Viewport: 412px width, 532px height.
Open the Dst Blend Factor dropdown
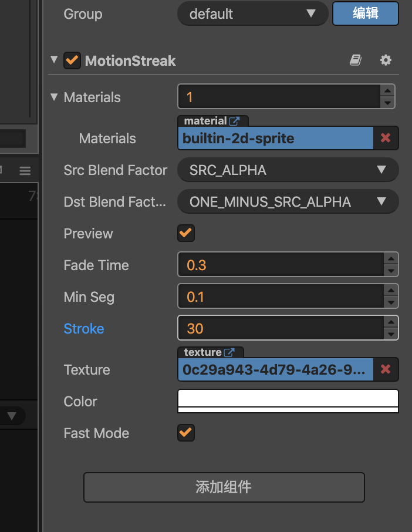[x=288, y=202]
